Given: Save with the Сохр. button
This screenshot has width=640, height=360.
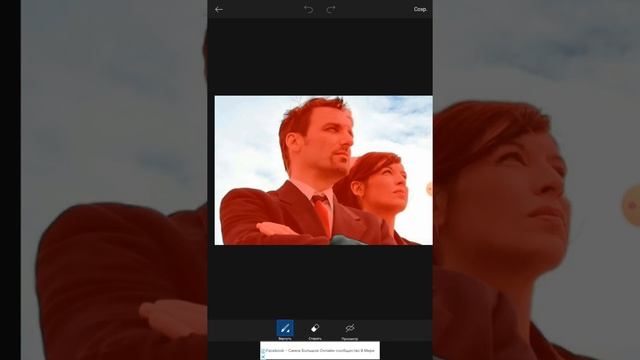Looking at the screenshot, I should pyautogui.click(x=420, y=9).
